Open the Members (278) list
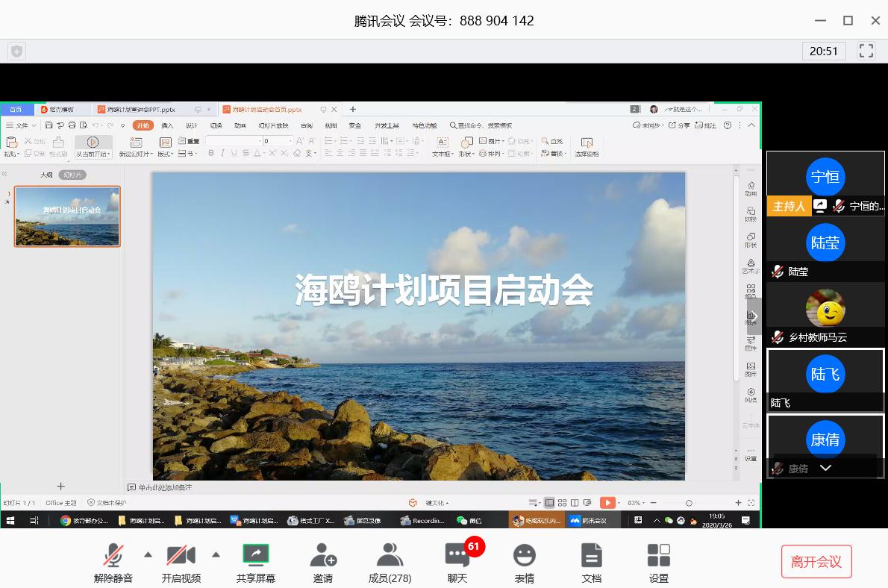The image size is (888, 588). point(390,556)
